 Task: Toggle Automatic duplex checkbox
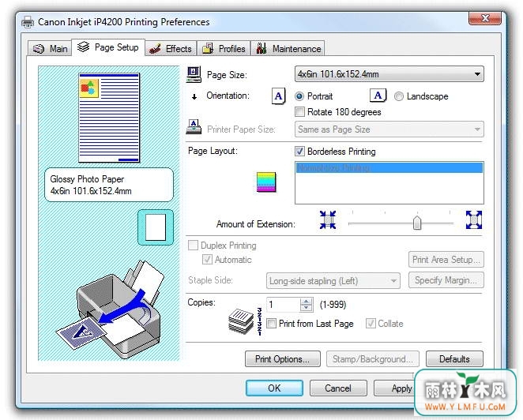(x=207, y=259)
